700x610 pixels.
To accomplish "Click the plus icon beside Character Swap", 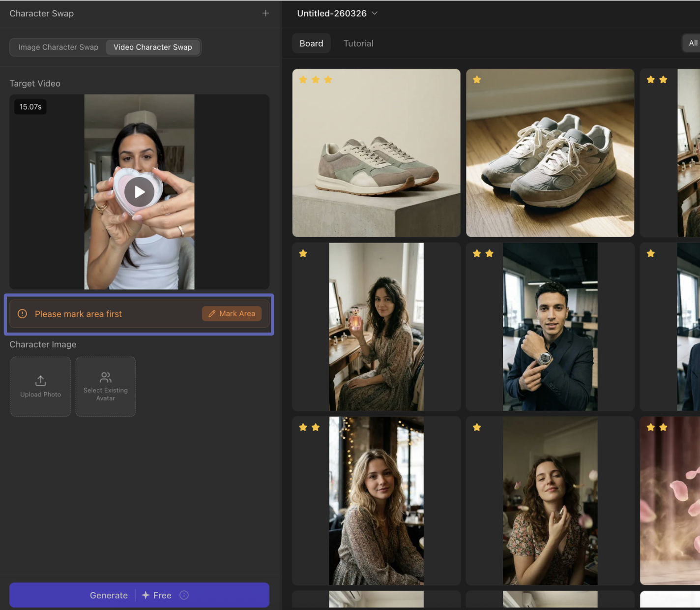I will tap(265, 13).
